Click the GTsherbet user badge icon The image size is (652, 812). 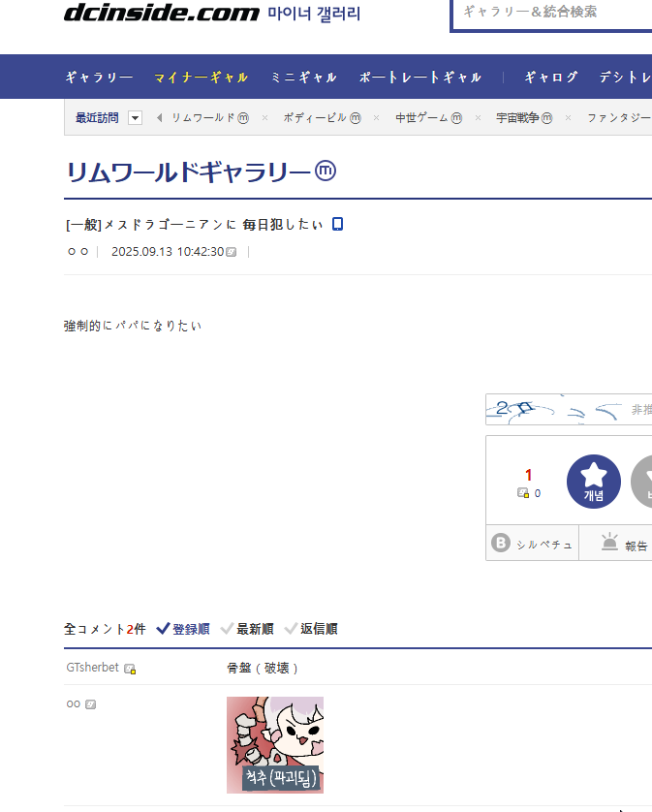pyautogui.click(x=131, y=669)
